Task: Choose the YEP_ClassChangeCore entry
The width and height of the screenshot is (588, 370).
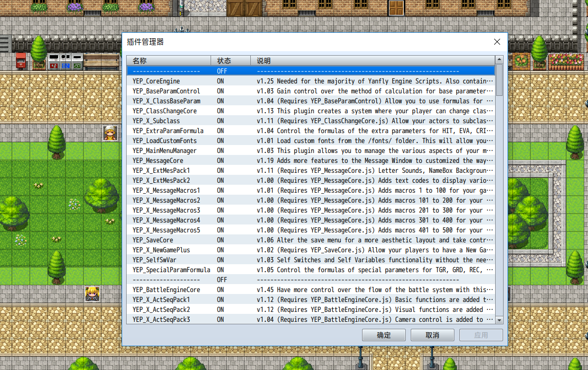Action: pyautogui.click(x=311, y=111)
